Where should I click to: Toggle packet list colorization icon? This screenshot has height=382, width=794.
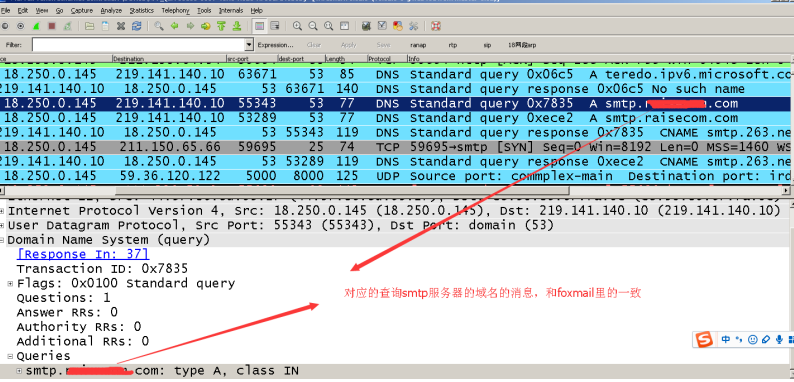(259, 26)
